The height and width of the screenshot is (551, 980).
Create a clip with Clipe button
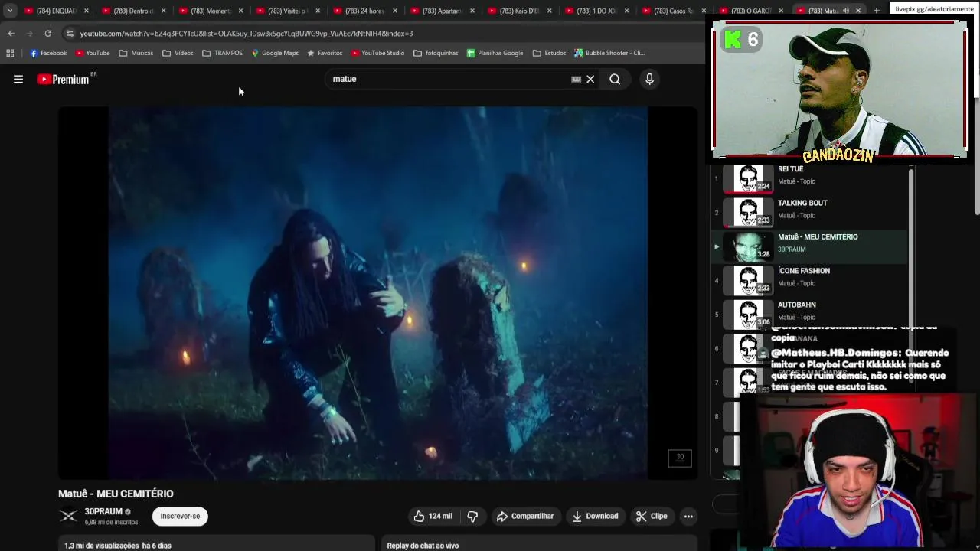652,516
